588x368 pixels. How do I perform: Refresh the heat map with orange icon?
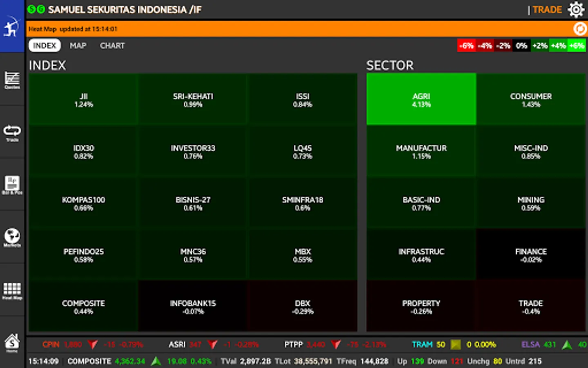point(580,29)
